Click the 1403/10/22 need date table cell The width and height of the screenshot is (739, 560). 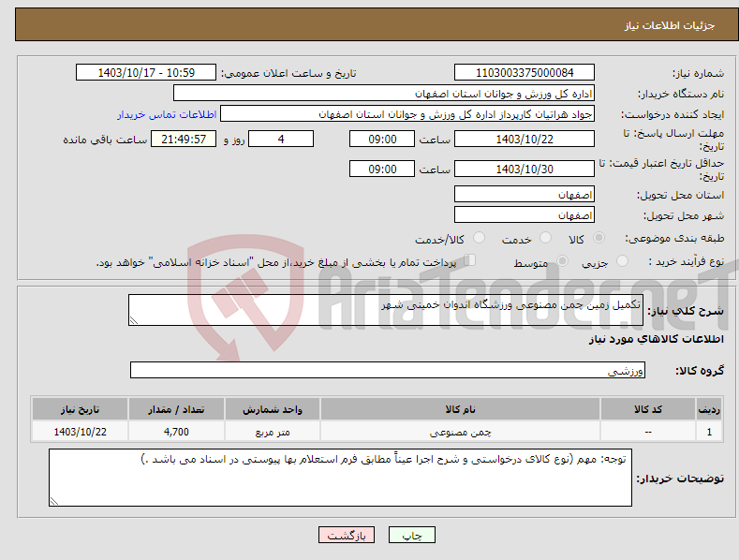tap(81, 432)
